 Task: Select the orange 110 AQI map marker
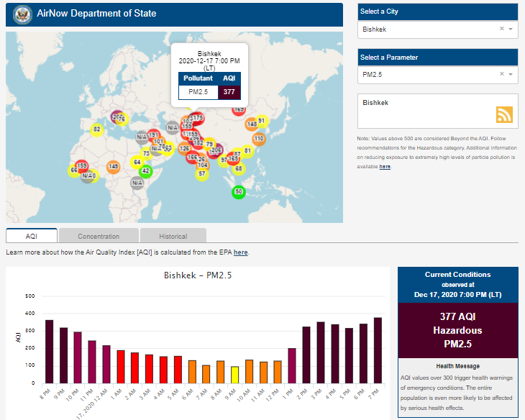[258, 138]
